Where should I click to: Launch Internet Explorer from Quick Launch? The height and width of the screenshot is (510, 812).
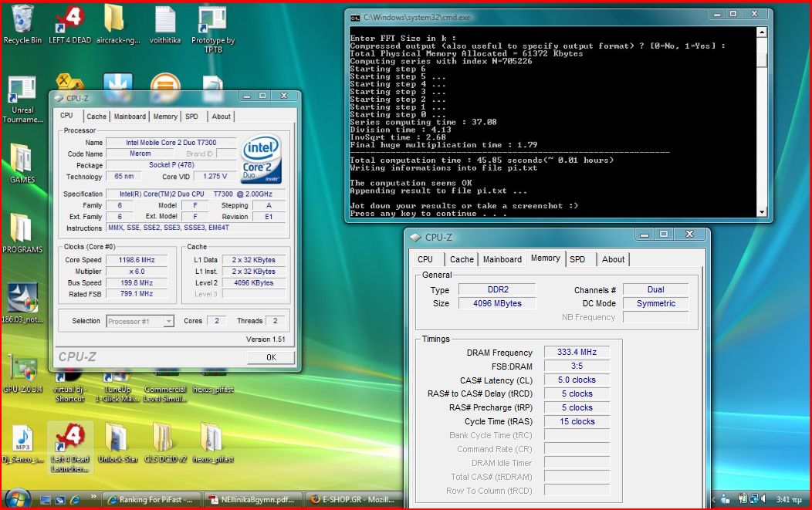75,500
